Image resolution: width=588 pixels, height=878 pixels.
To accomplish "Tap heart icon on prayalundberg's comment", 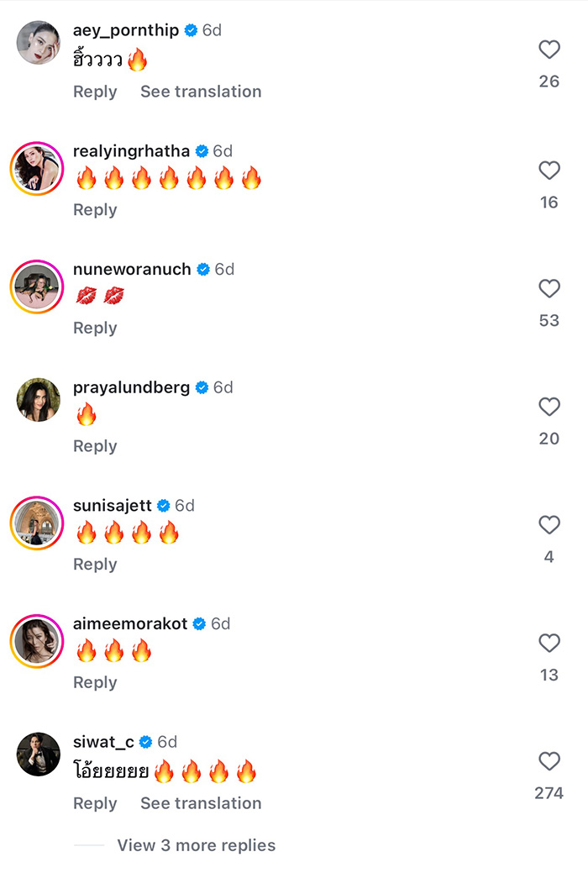I will (549, 407).
